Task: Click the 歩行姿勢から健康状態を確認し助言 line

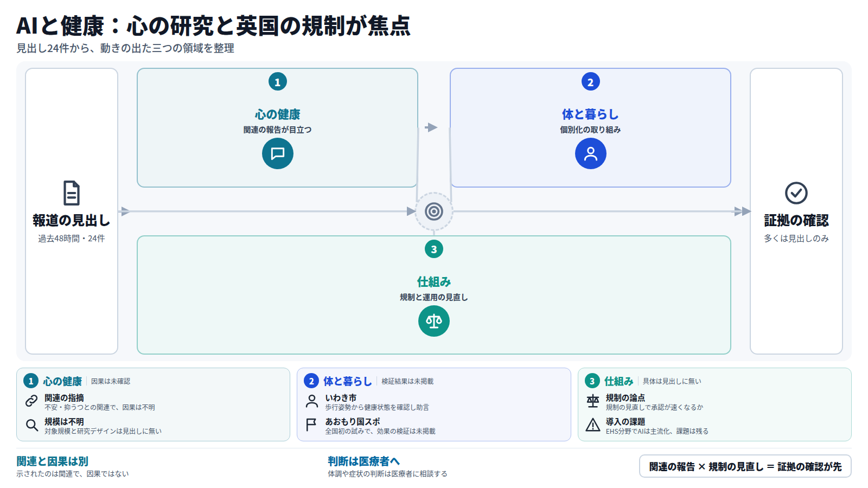Action: point(377,407)
